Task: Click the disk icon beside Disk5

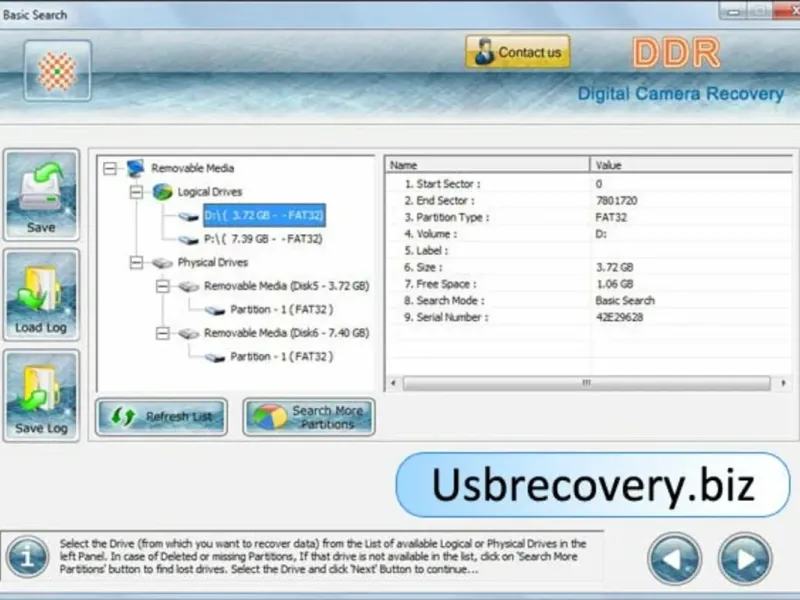Action: point(189,286)
